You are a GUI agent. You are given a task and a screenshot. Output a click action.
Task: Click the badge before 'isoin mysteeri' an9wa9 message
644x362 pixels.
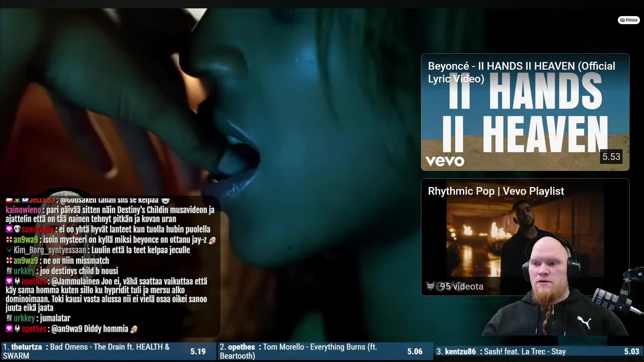(x=9, y=240)
